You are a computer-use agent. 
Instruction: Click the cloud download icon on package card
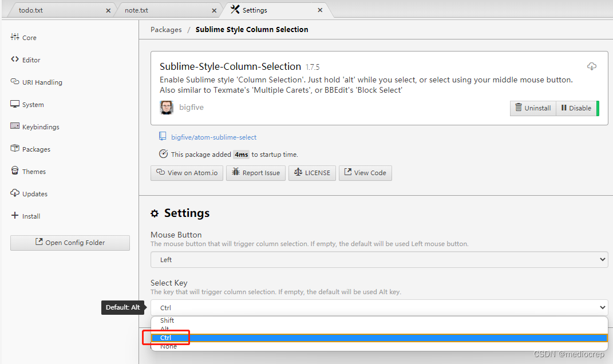pyautogui.click(x=592, y=66)
